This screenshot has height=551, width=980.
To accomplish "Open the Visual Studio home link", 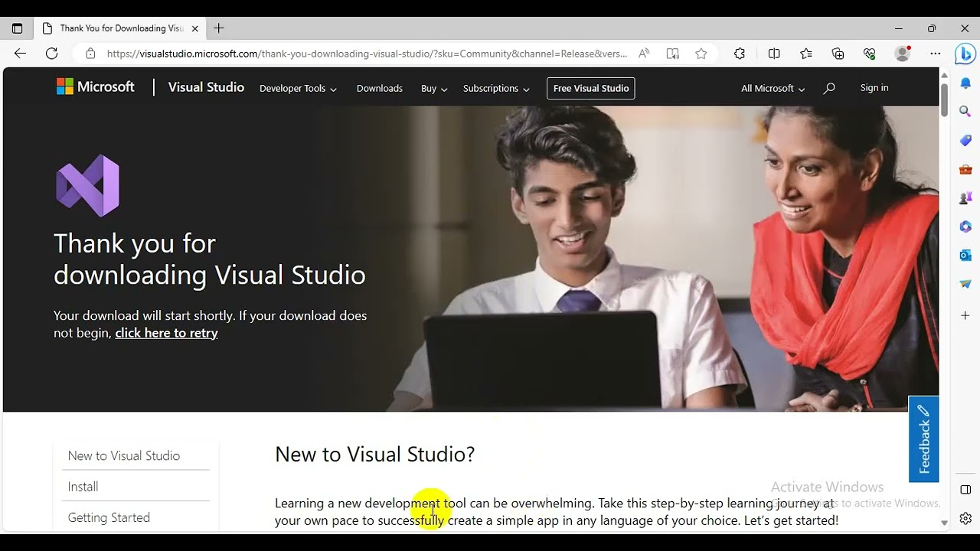I will [206, 87].
